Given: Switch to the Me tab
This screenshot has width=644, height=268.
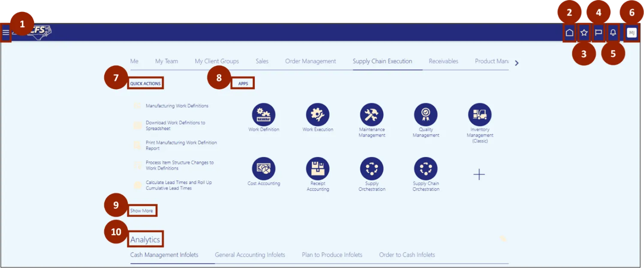Looking at the screenshot, I should point(134,61).
